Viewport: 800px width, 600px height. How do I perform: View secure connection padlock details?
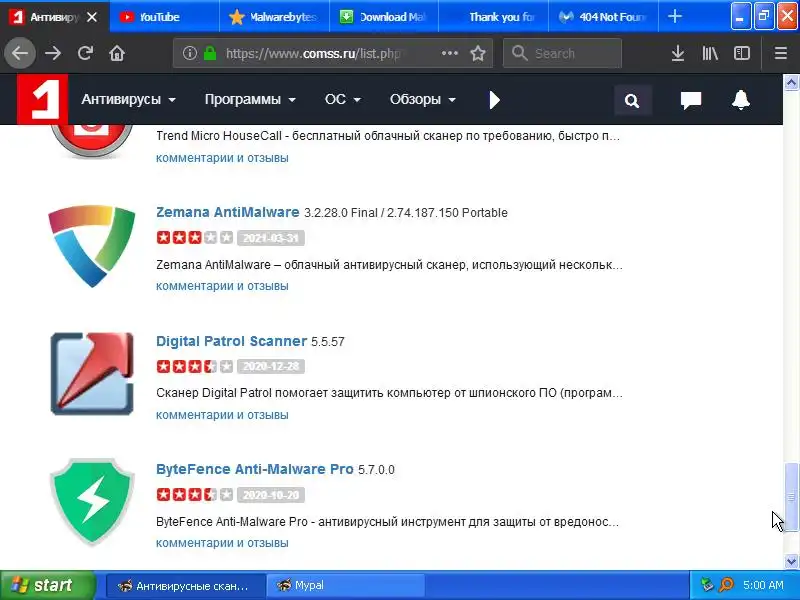coord(210,53)
